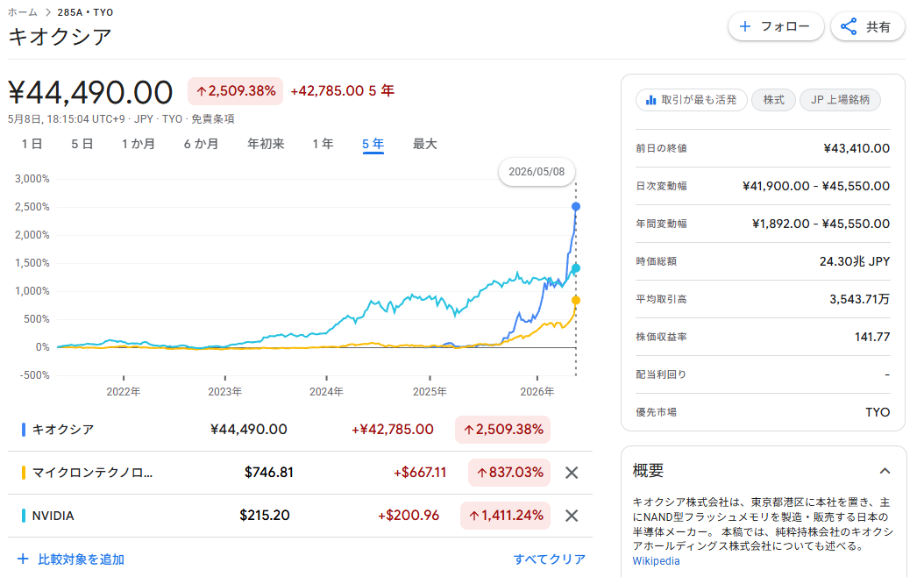Viewport: 924px width, 577px height.
Task: Click すべてクリア to clear comparisons
Action: (x=549, y=559)
